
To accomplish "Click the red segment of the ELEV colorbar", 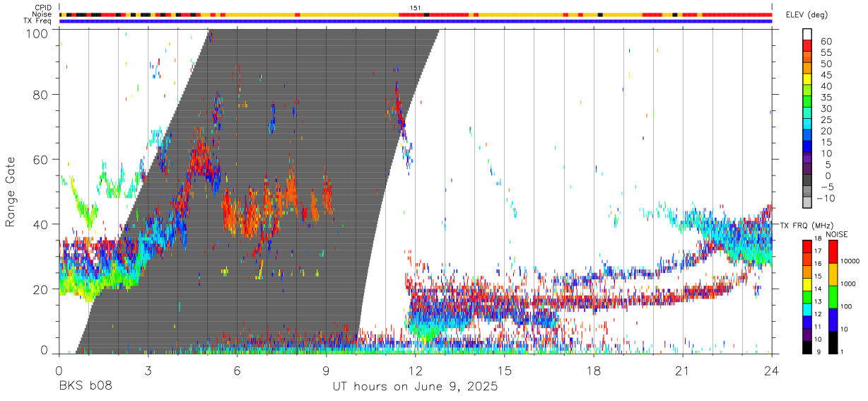I will (x=807, y=45).
